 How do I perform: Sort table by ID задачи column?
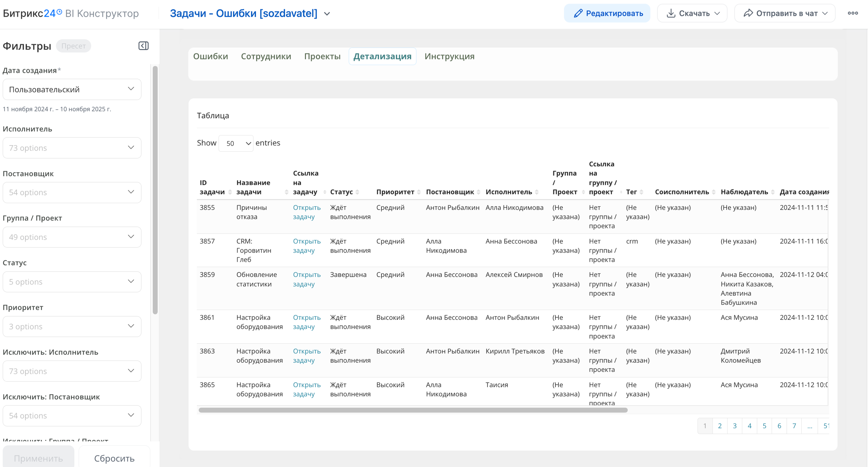[x=230, y=192]
